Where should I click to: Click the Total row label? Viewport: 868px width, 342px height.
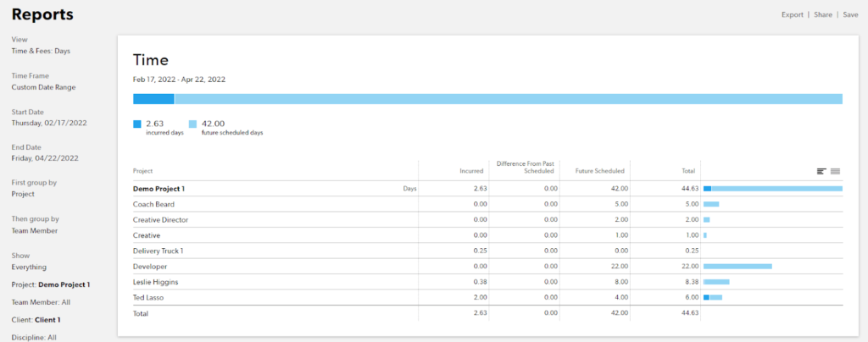tap(141, 313)
